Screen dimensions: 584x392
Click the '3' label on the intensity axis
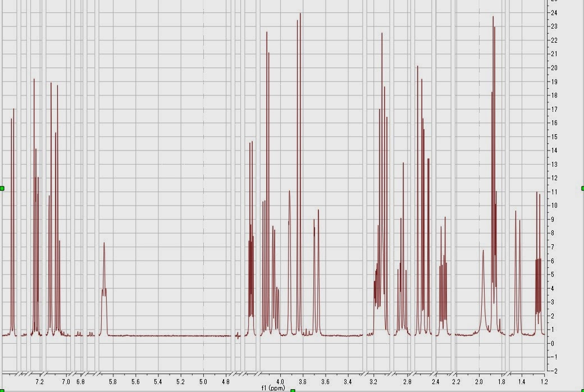553,302
